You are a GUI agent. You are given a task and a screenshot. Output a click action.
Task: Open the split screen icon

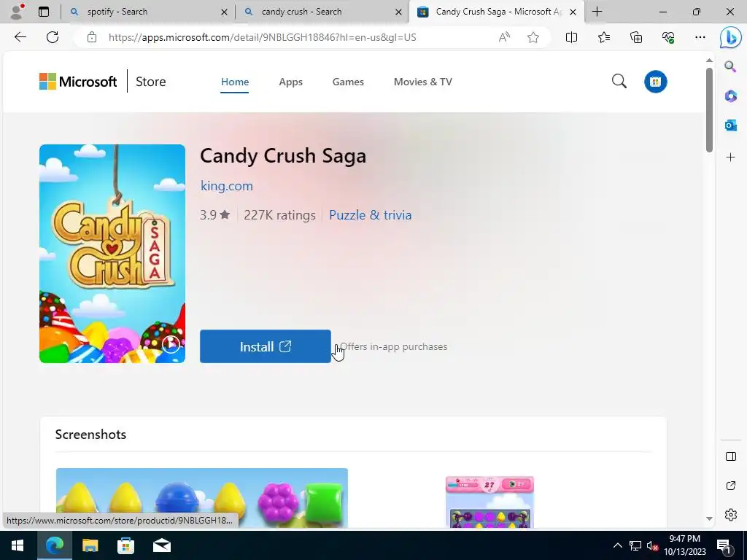571,37
